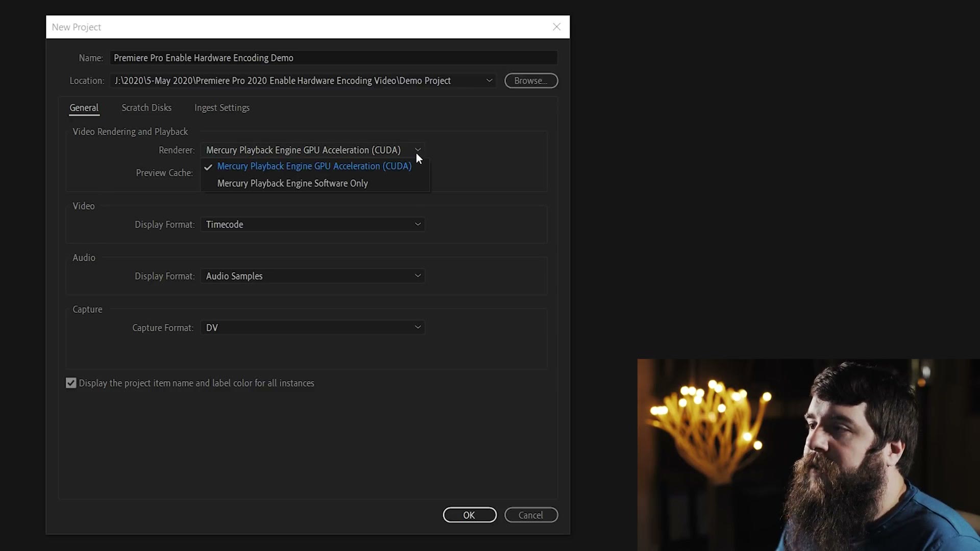980x551 pixels.
Task: Open Capture Format DV dropdown
Action: coord(313,328)
